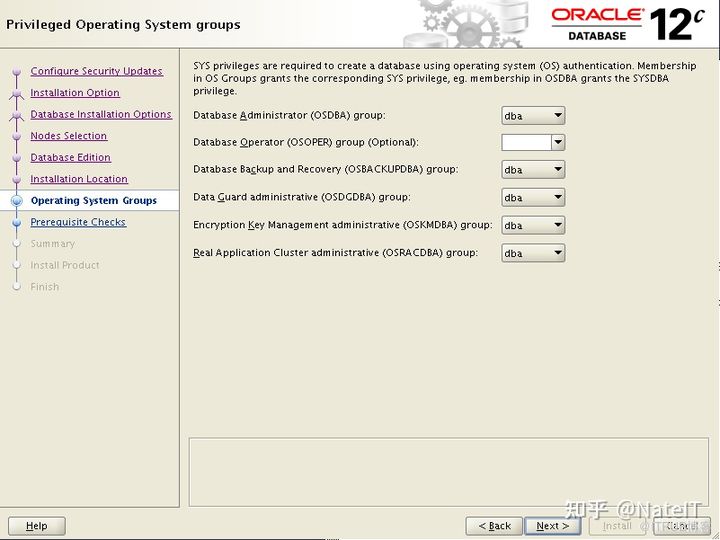Click the Installation Location step bullet
The height and width of the screenshot is (540, 720).
(17, 180)
